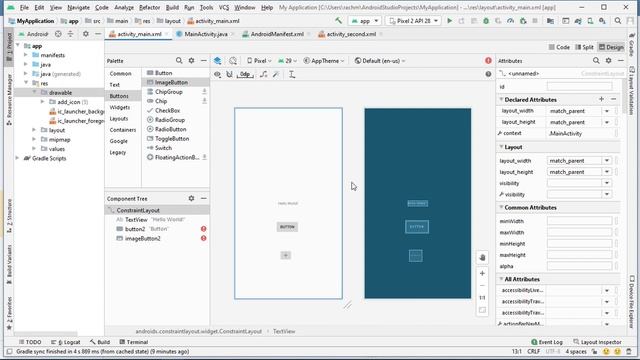640x360 pixels.
Task: Open the Layout Inspector
Action: (x=597, y=342)
